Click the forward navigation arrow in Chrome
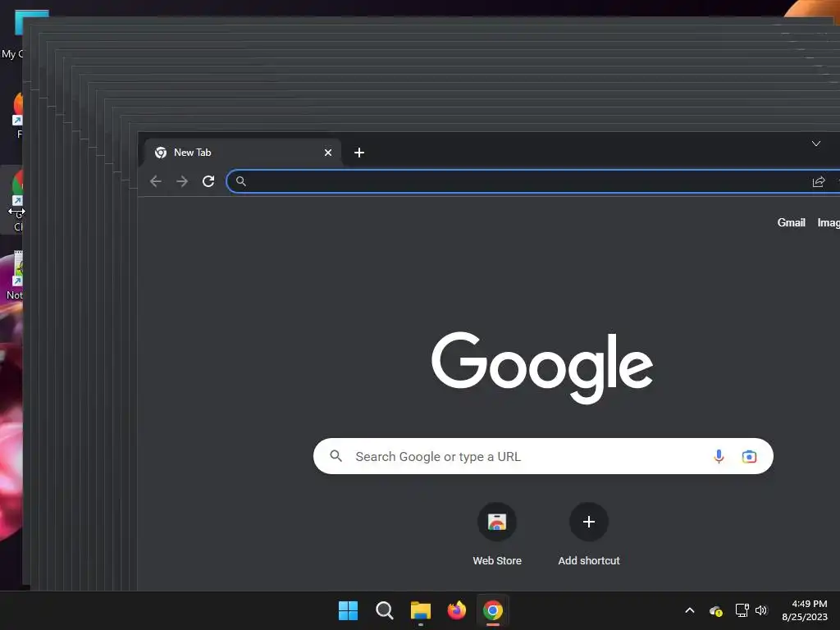Viewport: 840px width, 630px height. (x=182, y=181)
